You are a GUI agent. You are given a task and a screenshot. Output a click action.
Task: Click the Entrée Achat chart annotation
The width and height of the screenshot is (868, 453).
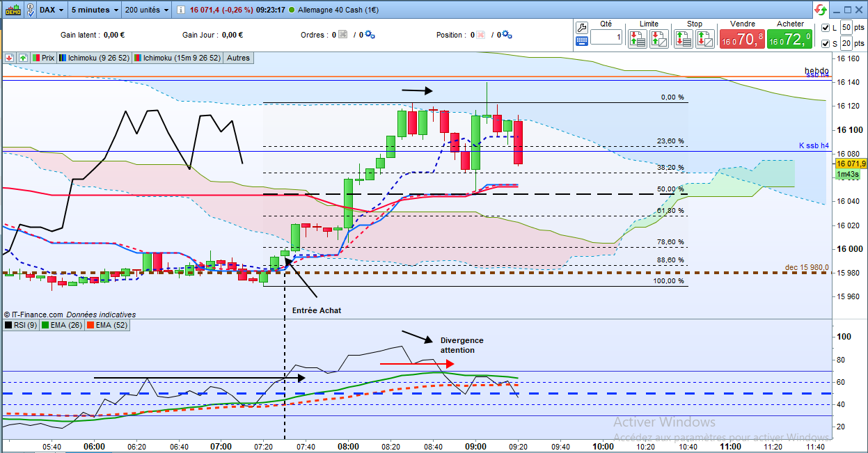(x=317, y=310)
